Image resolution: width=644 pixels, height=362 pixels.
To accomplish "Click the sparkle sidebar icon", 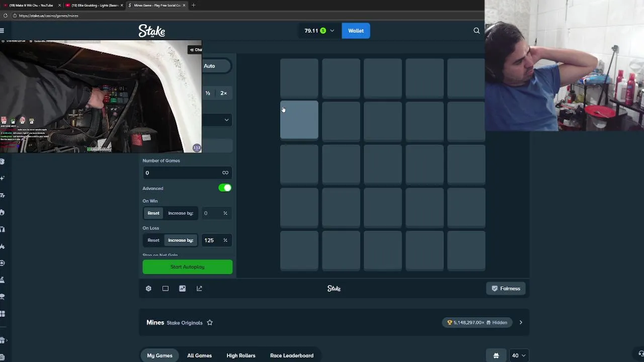I will (x=3, y=178).
